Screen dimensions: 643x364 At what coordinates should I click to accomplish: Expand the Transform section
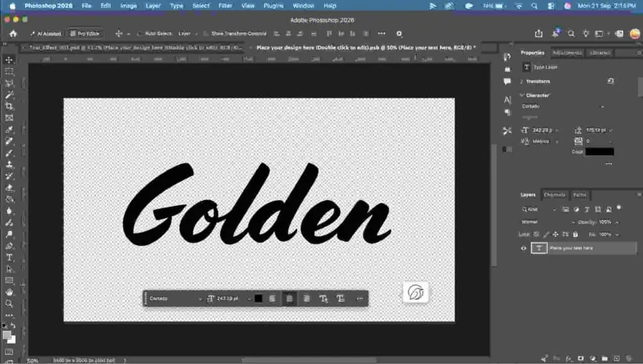click(522, 82)
